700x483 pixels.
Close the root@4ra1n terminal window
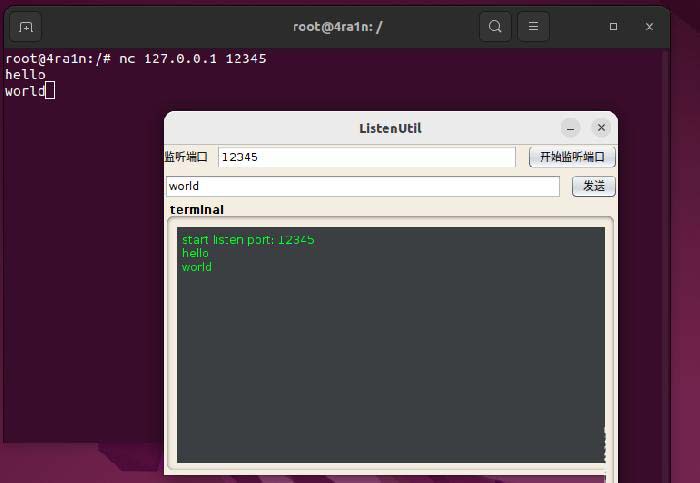coord(649,27)
